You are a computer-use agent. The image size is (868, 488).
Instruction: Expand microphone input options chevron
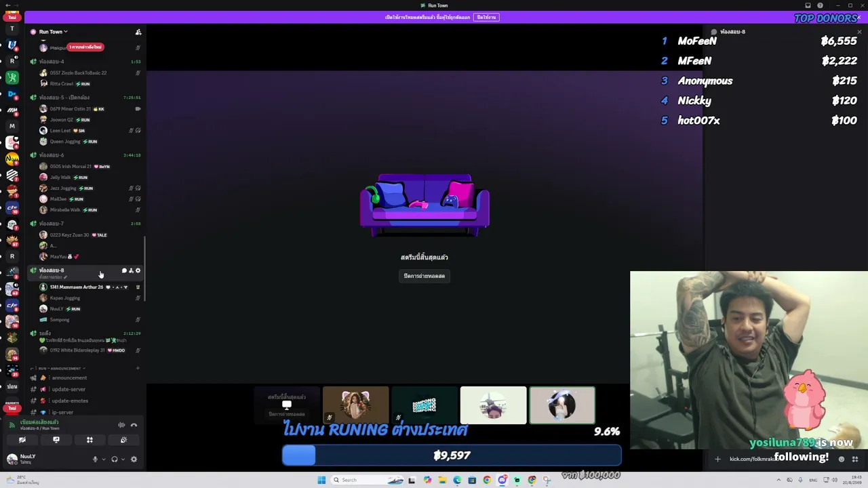[103, 460]
